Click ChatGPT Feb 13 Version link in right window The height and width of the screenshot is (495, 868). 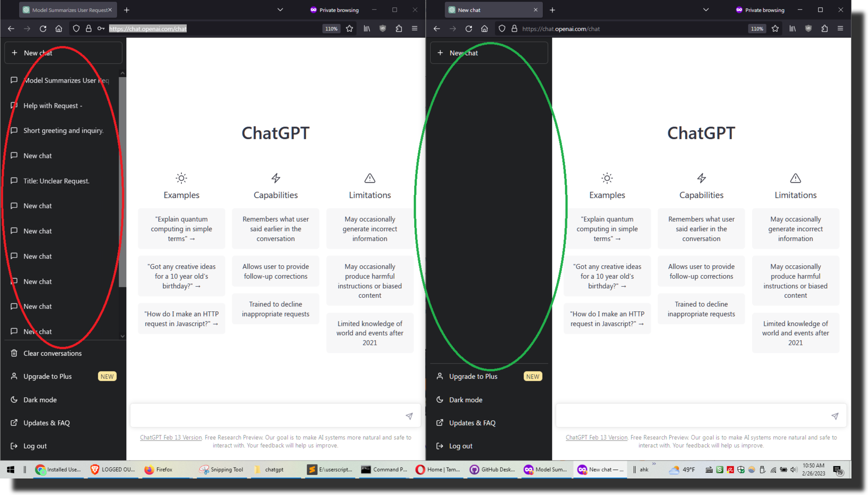click(x=597, y=437)
